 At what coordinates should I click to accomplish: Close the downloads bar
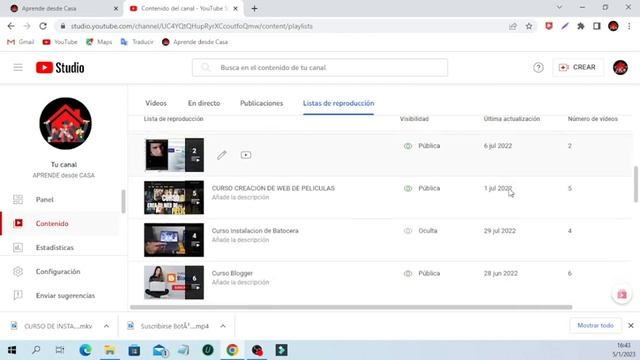tap(631, 326)
